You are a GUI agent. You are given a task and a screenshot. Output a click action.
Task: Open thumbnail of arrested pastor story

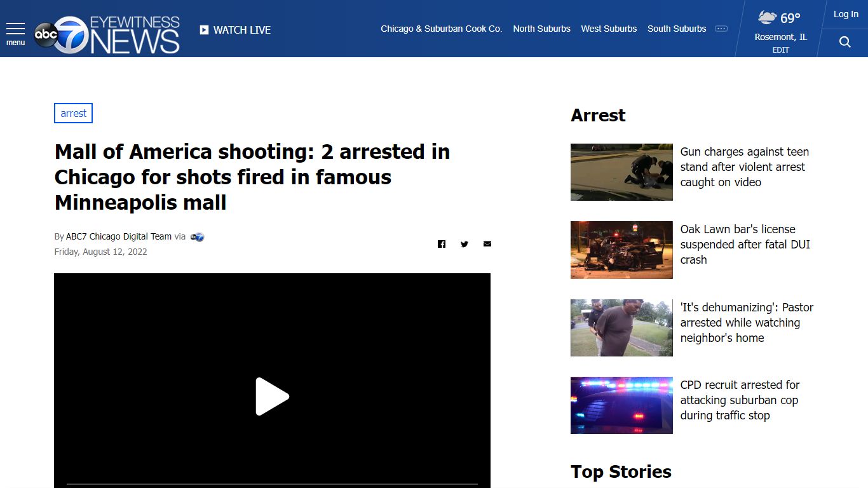click(621, 328)
